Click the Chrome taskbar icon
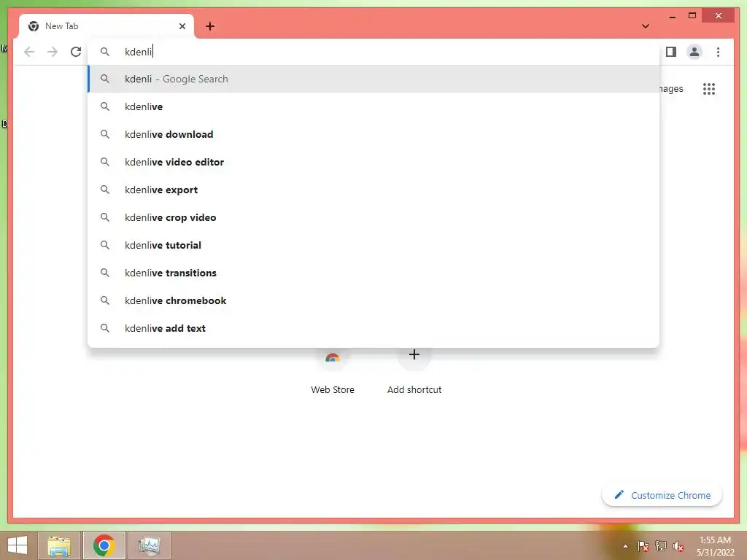The height and width of the screenshot is (560, 747). coord(104,545)
